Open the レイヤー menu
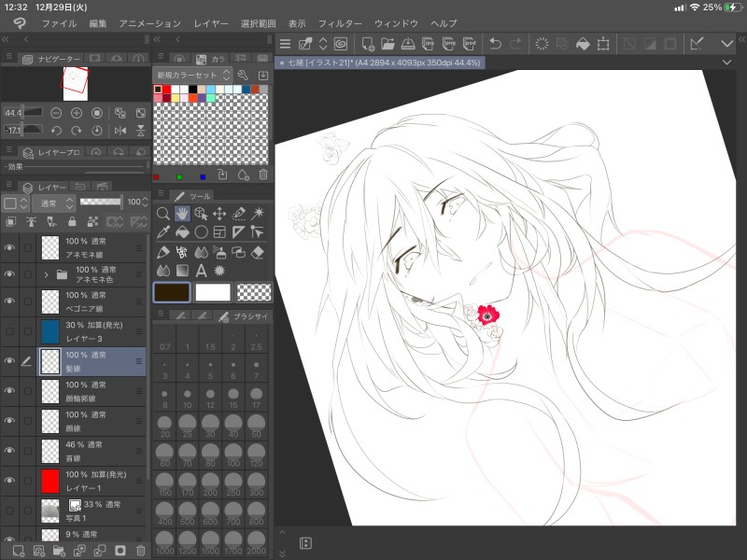 click(210, 21)
